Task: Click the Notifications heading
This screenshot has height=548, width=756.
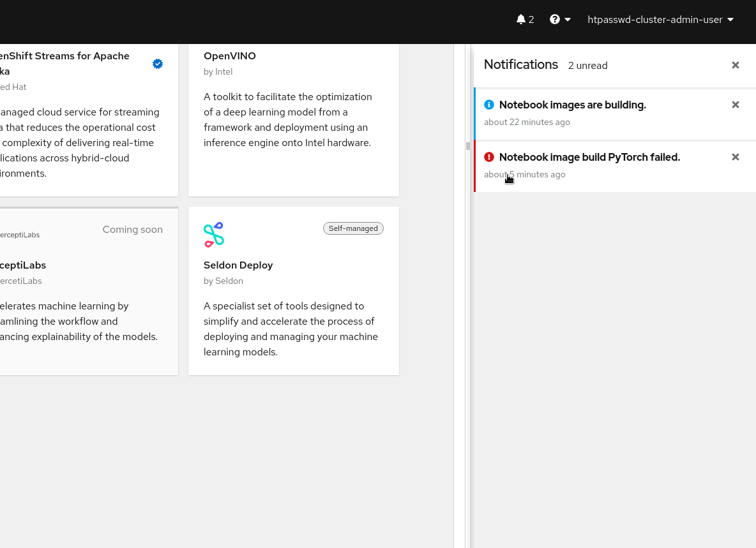Action: click(x=521, y=64)
